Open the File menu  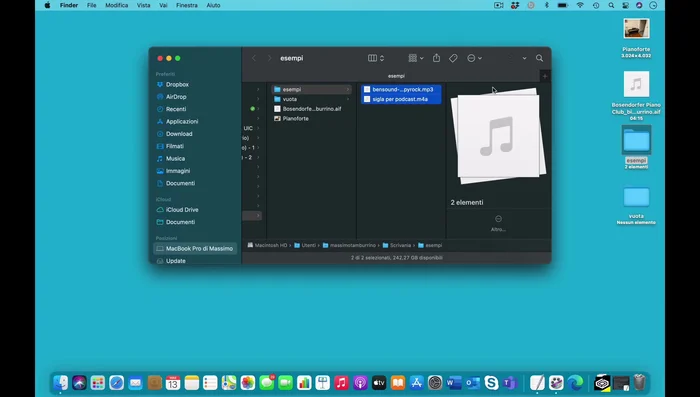click(92, 5)
